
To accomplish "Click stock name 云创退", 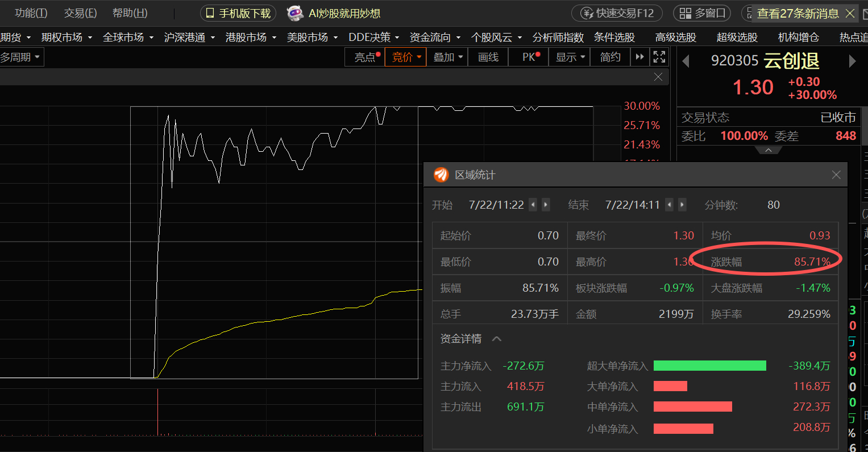I will point(792,61).
